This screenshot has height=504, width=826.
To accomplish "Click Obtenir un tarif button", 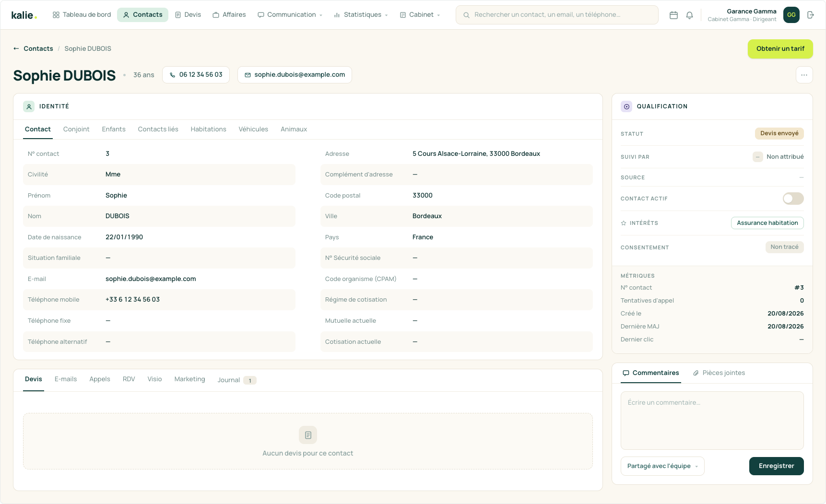I will point(780,49).
